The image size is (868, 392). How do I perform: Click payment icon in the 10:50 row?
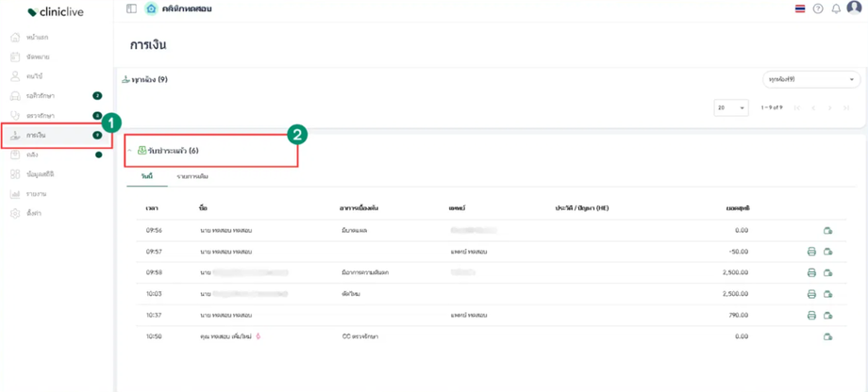tap(827, 336)
